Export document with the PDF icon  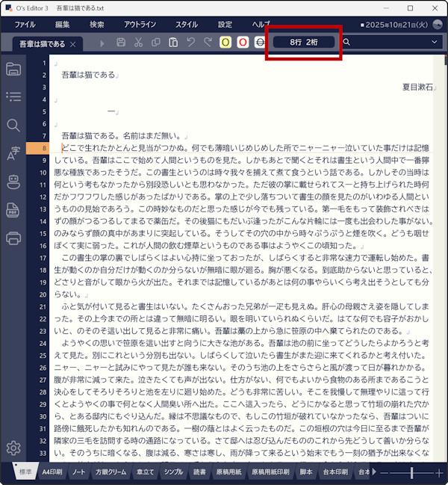13,210
